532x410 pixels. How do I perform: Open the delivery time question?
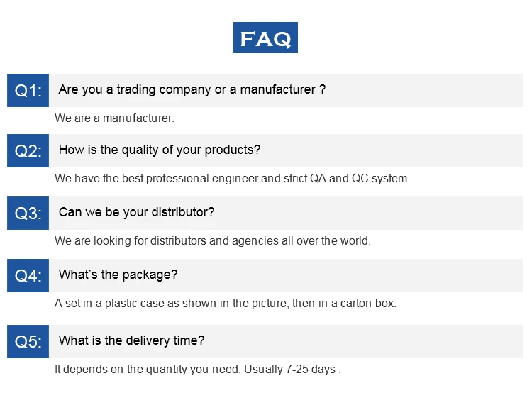(131, 341)
